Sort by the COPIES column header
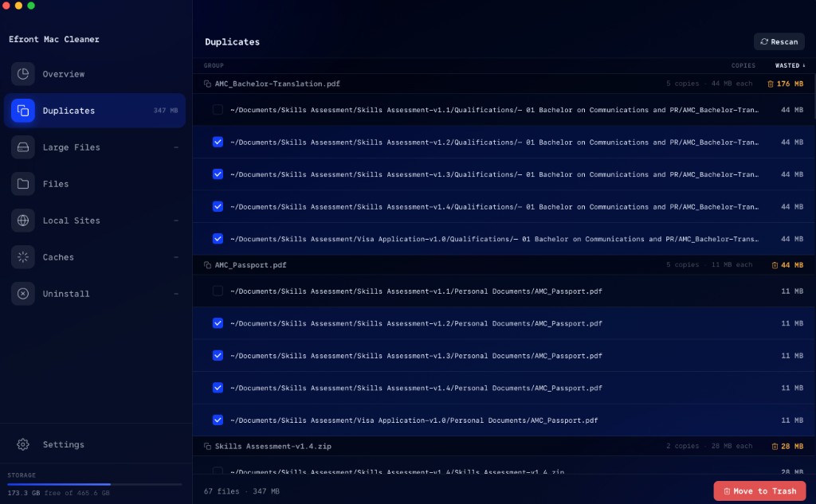 pos(743,65)
